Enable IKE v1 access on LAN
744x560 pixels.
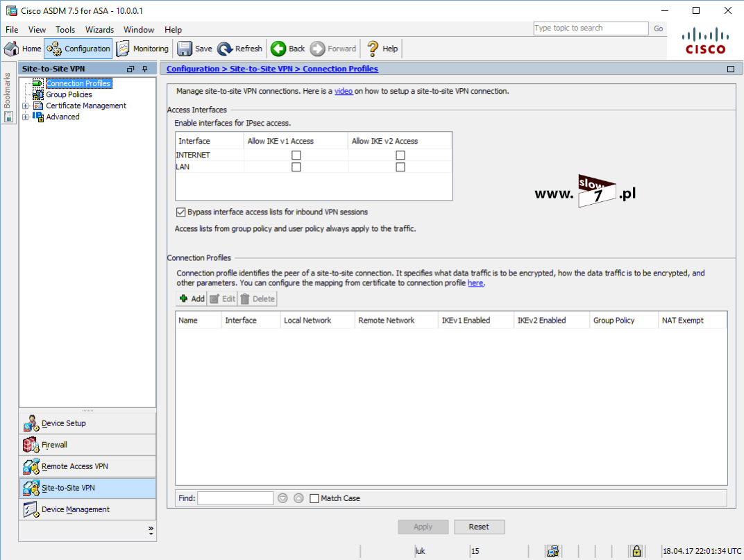(x=296, y=167)
